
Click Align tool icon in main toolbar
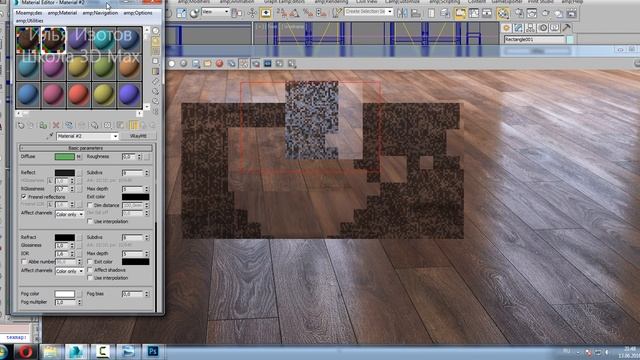[x=416, y=13]
